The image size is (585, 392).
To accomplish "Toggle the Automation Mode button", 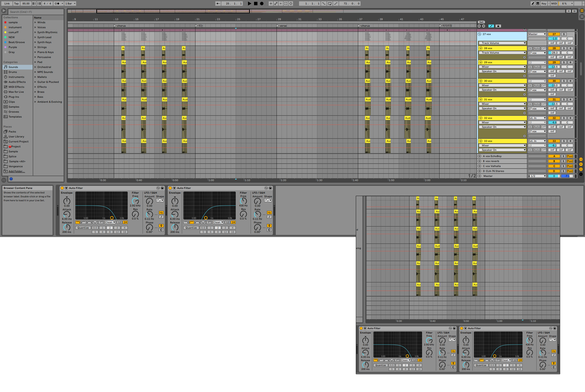I will [x=491, y=26].
